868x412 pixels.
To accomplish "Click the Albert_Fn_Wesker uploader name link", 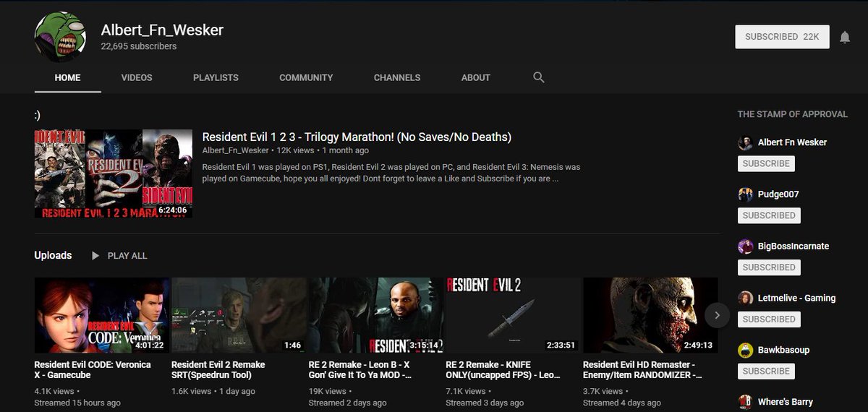I will (235, 150).
